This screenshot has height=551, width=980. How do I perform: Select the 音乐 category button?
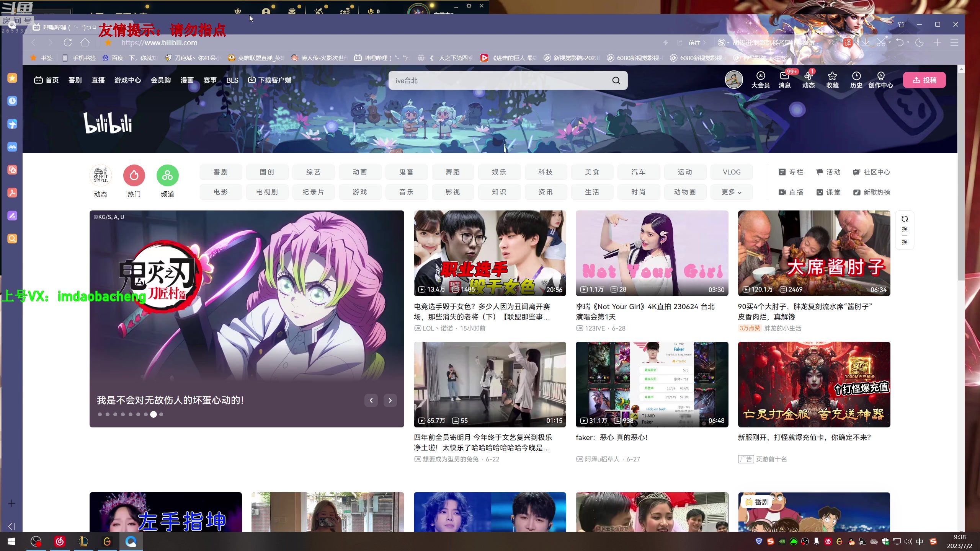click(x=407, y=192)
